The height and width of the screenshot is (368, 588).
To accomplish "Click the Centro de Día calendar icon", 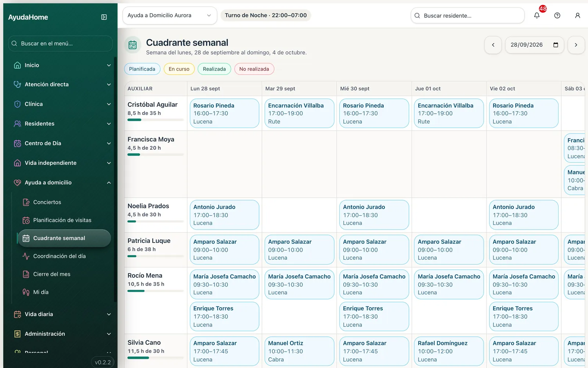I will [x=17, y=143].
